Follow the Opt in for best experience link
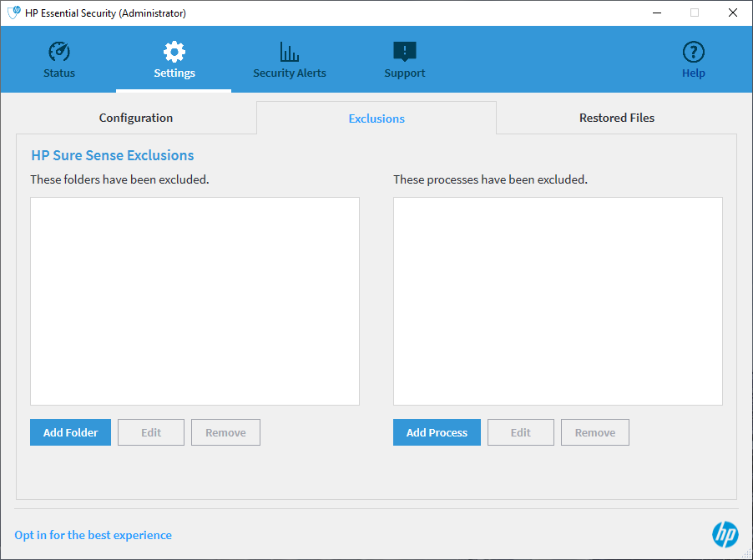Image resolution: width=753 pixels, height=560 pixels. pyautogui.click(x=93, y=535)
